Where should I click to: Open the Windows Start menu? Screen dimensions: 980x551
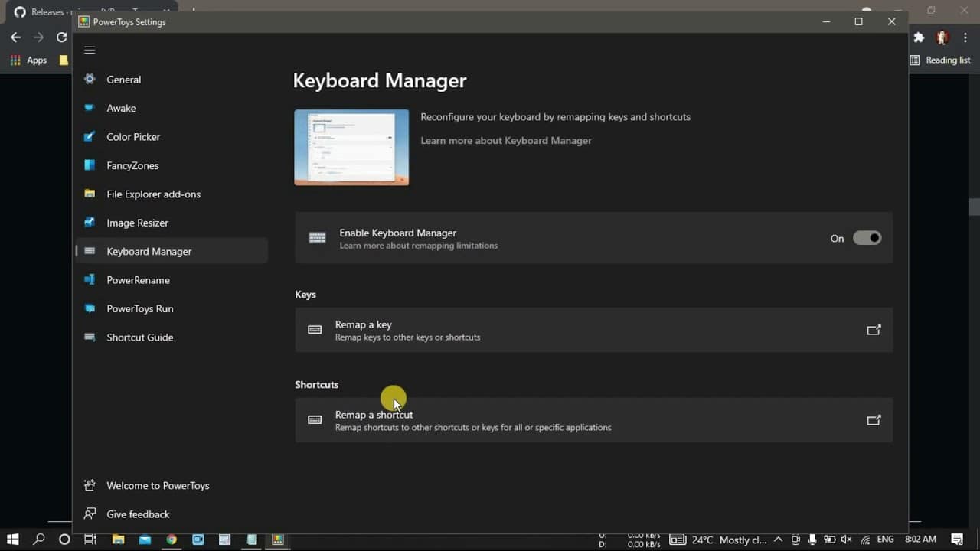coord(12,540)
